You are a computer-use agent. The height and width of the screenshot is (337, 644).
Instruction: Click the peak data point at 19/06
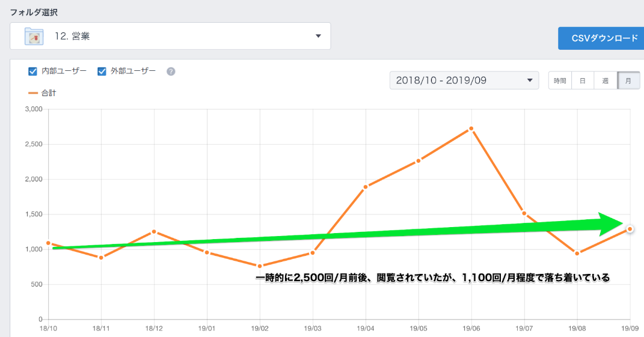pyautogui.click(x=471, y=129)
